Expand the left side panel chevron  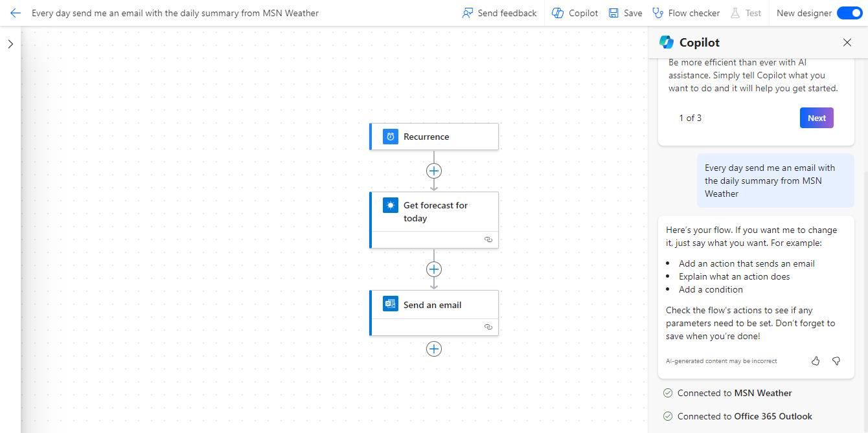point(10,44)
